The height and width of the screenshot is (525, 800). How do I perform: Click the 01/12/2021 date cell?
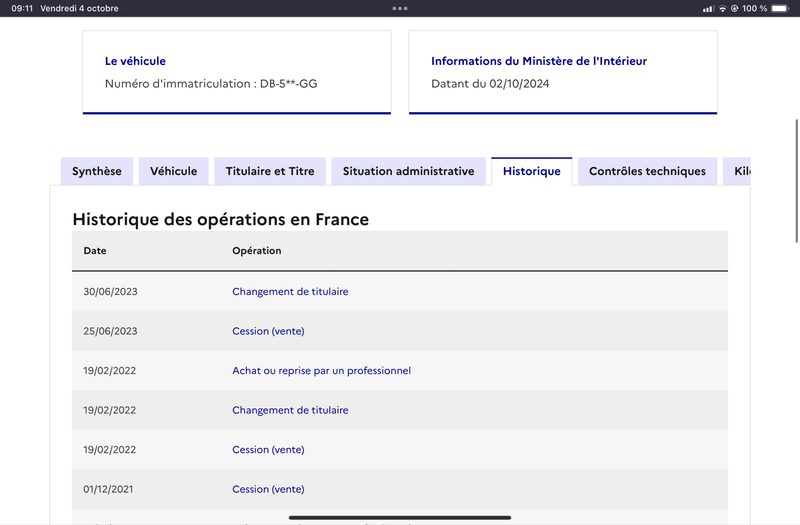click(x=108, y=489)
